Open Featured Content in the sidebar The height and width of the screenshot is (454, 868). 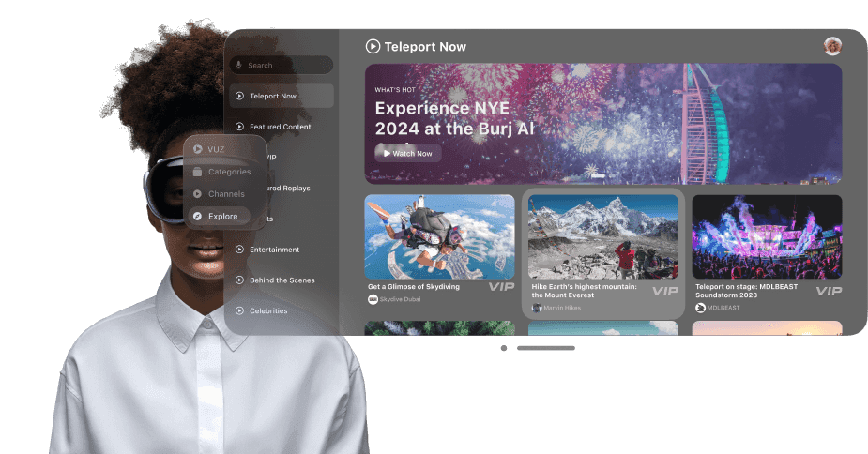(282, 127)
